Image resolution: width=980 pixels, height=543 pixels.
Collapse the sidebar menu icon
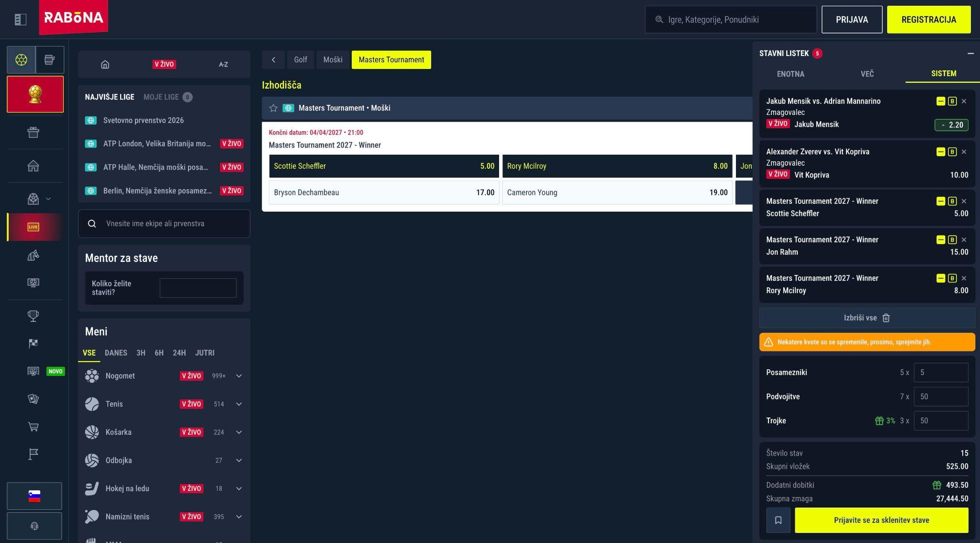coord(20,20)
